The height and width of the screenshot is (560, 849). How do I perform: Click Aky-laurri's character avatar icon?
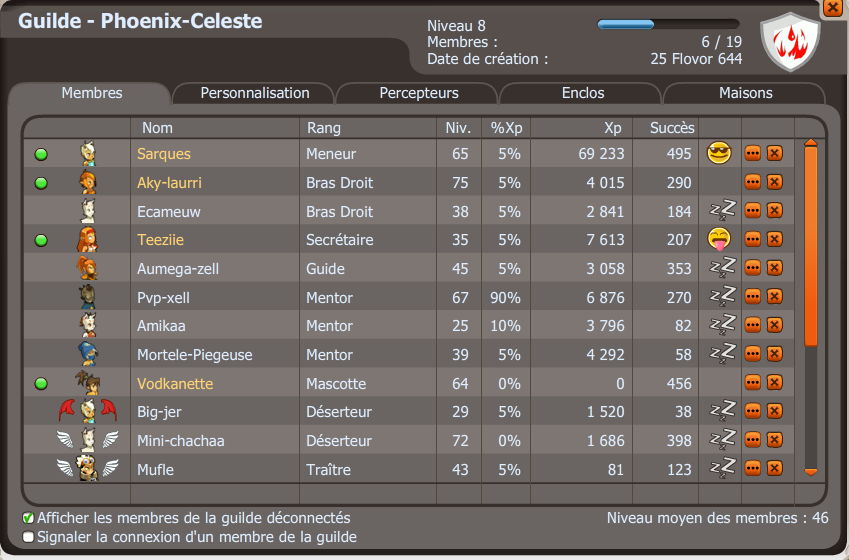click(88, 183)
